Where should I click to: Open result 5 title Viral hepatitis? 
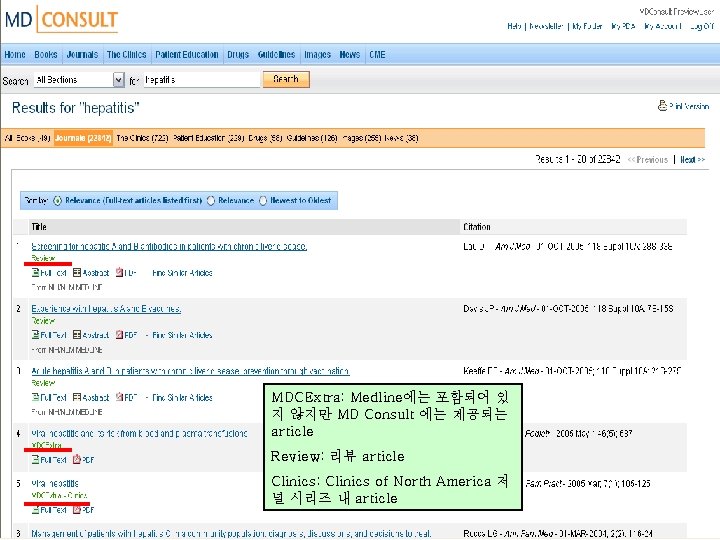click(x=55, y=483)
